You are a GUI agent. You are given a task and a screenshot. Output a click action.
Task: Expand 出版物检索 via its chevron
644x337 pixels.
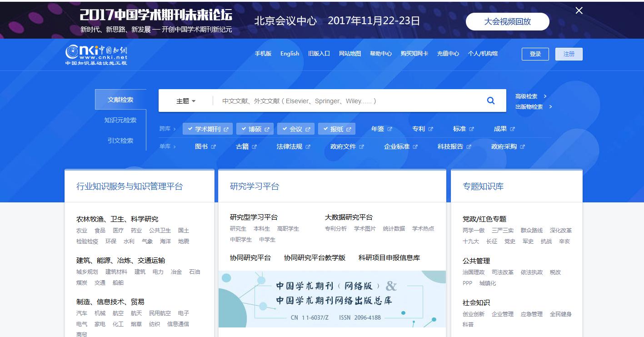(550, 107)
